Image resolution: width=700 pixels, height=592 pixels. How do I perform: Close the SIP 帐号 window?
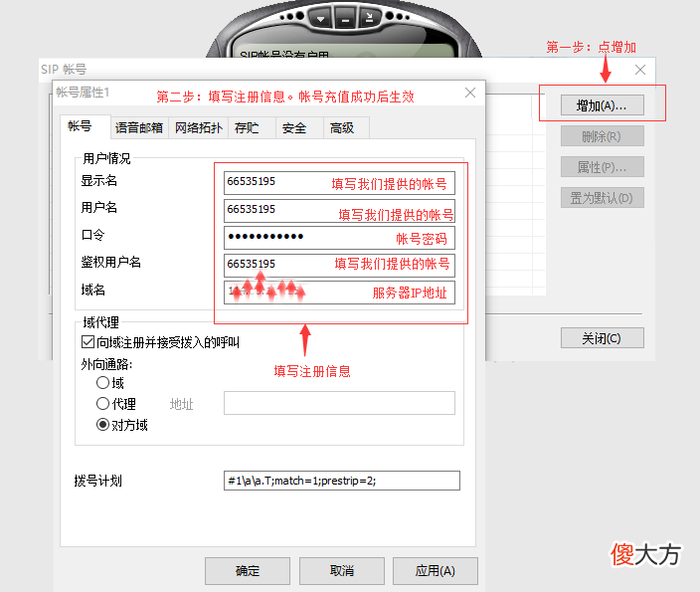pos(640,70)
